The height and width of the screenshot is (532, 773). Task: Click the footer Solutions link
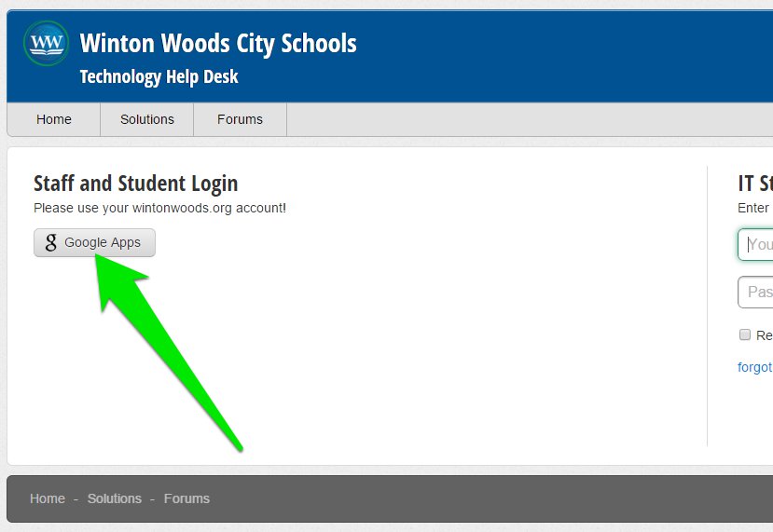(115, 498)
